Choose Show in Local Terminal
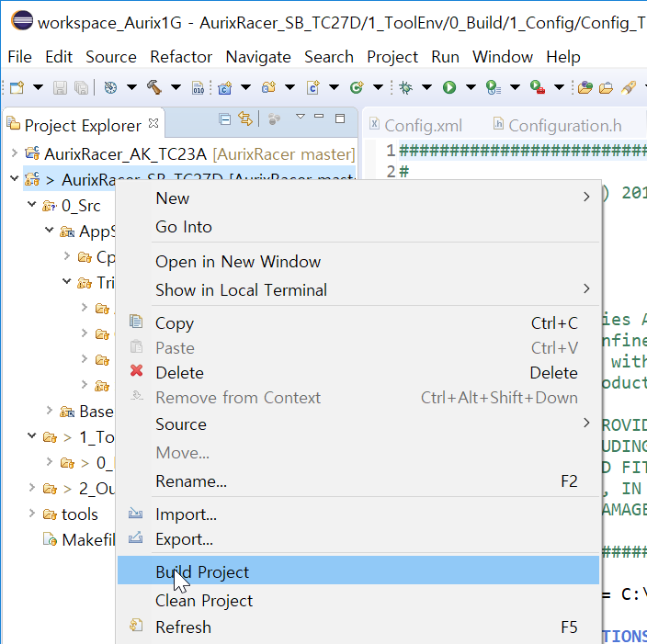This screenshot has height=644, width=647. coord(358,290)
